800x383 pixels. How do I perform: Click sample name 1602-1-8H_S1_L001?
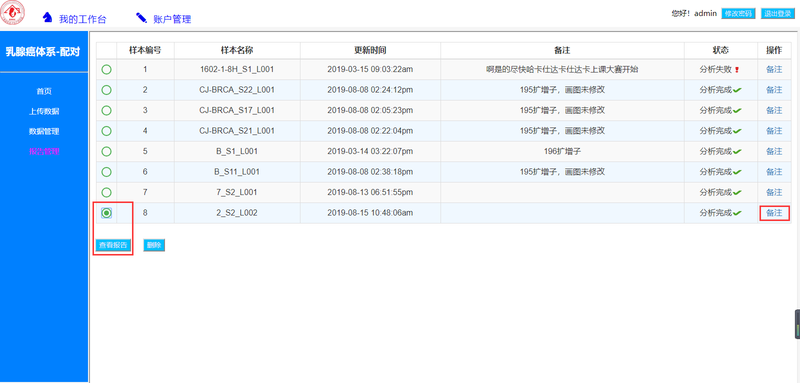[x=237, y=69]
